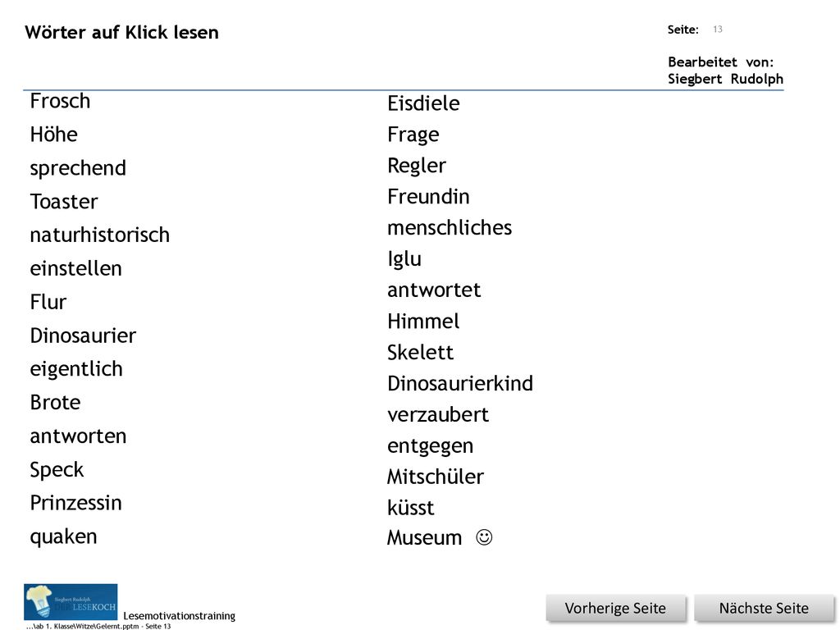Click the word naturhistorisch
This screenshot has height=630, width=840.
[99, 235]
